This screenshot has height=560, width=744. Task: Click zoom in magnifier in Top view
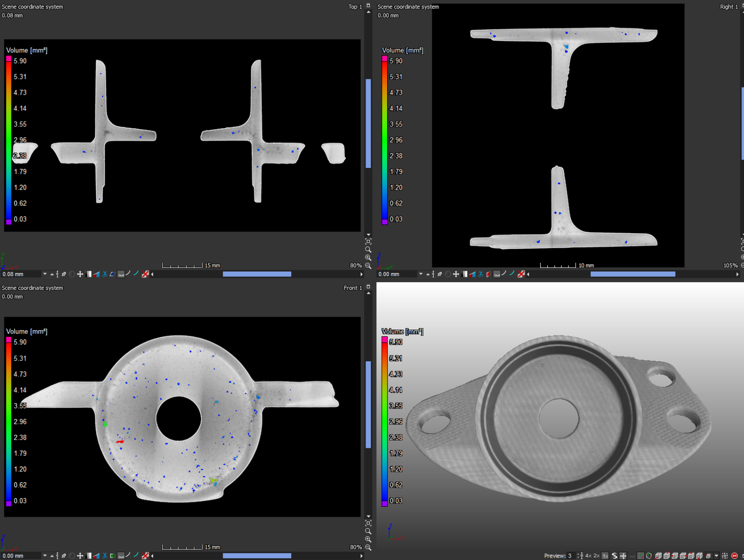coord(368,258)
